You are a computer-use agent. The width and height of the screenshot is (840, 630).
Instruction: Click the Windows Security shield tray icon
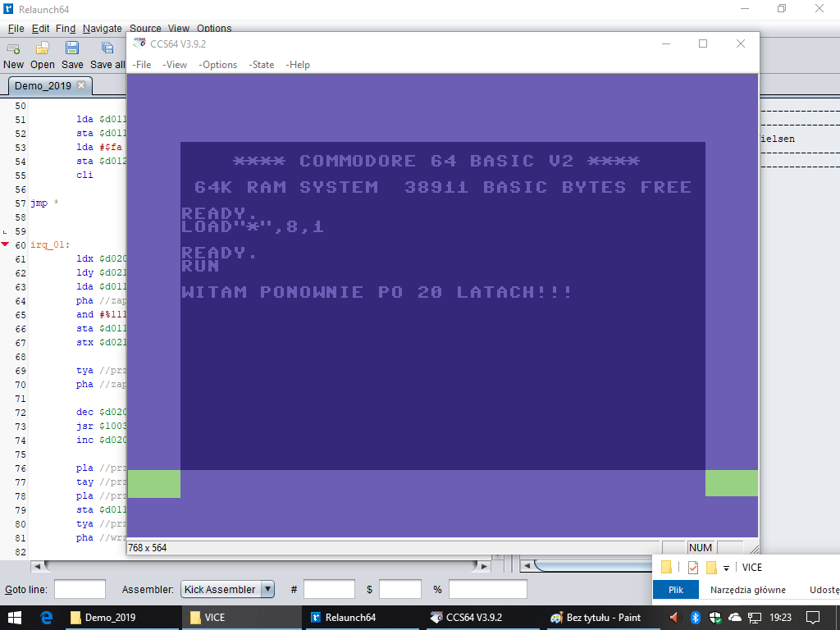(714, 618)
